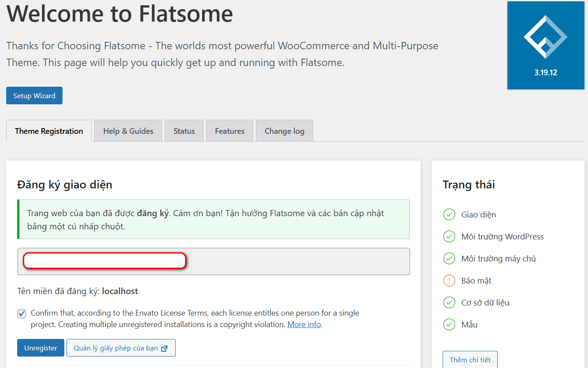Open Quản lý giấy phép của bạn

pos(121,348)
